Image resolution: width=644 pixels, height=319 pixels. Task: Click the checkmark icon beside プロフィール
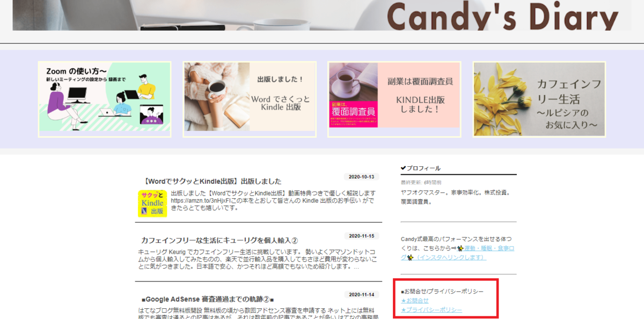[x=404, y=168]
